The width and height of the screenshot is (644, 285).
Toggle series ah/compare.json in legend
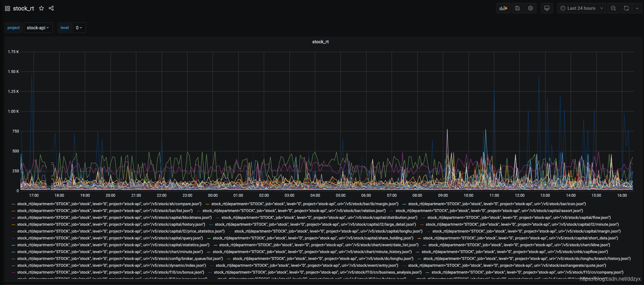(109, 204)
